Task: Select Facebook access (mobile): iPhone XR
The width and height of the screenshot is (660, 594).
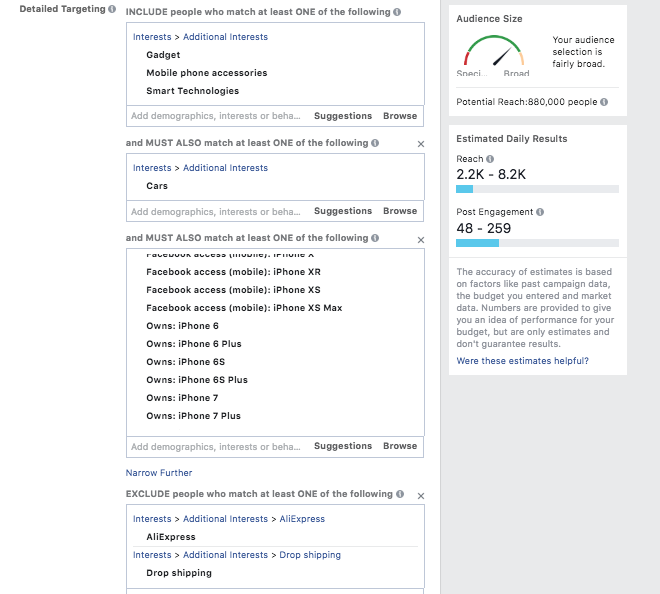Action: [233, 272]
